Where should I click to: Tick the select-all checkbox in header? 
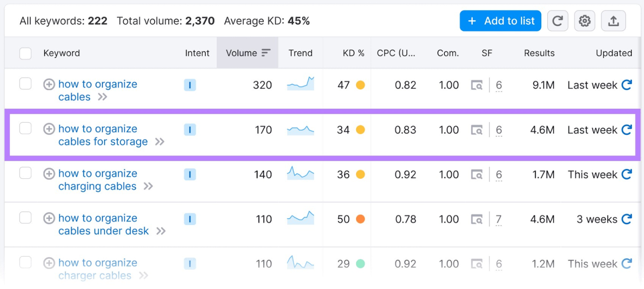pos(25,53)
